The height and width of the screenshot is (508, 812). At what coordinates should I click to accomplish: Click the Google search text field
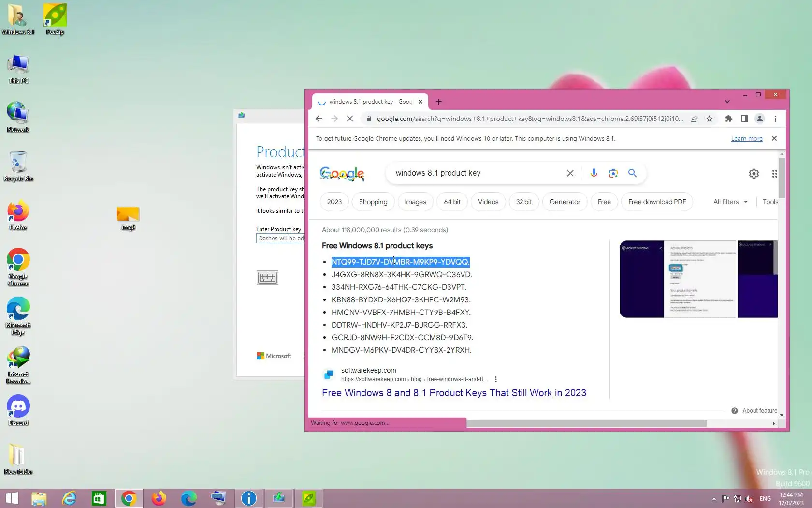pos(478,173)
